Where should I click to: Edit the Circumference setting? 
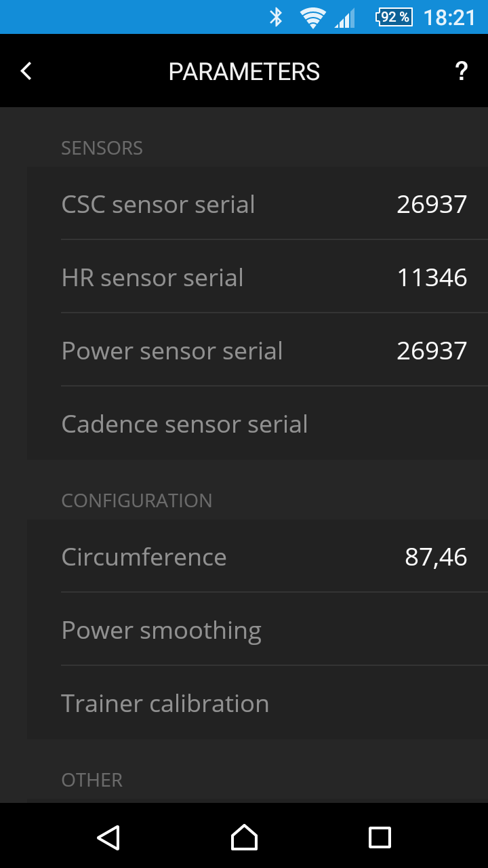click(x=144, y=557)
